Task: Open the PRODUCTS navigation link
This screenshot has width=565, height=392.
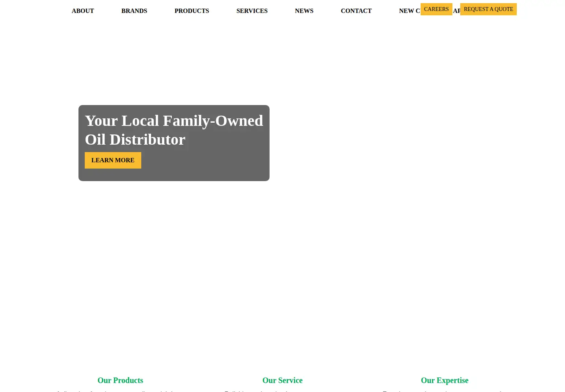Action: 192,11
